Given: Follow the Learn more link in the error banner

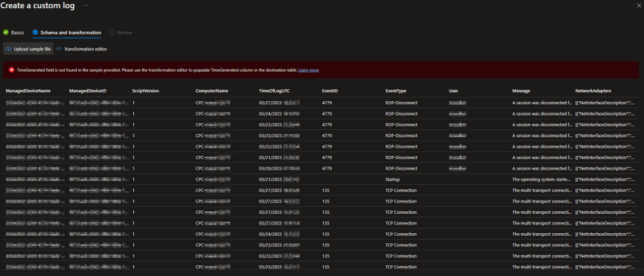Looking at the screenshot, I should (308, 70).
